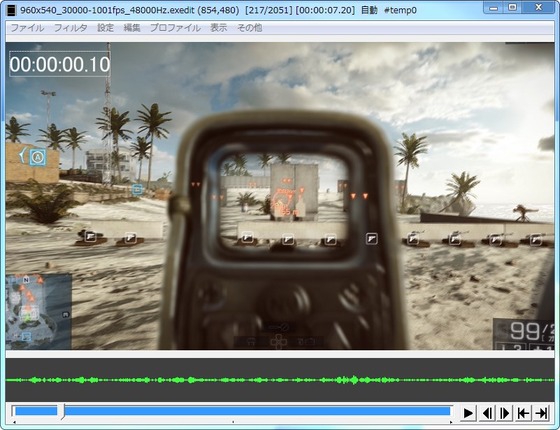Click the play button

pos(468,413)
